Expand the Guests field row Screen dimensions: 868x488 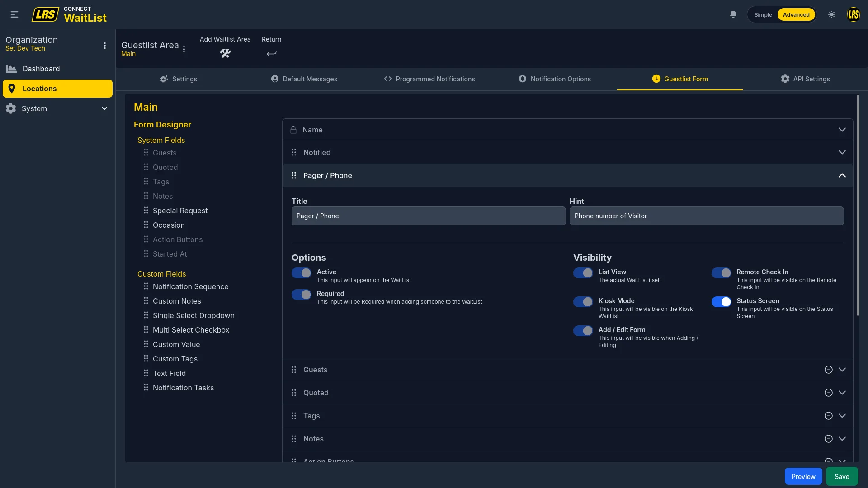842,370
